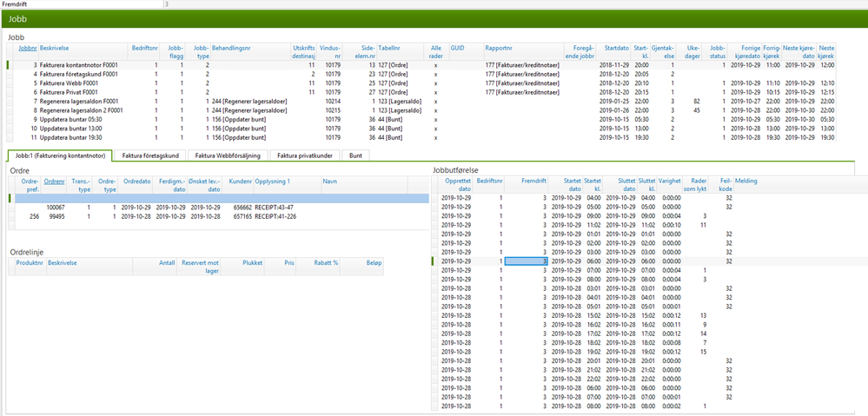Open the Bunt tab
868x416 pixels.
pyautogui.click(x=355, y=156)
